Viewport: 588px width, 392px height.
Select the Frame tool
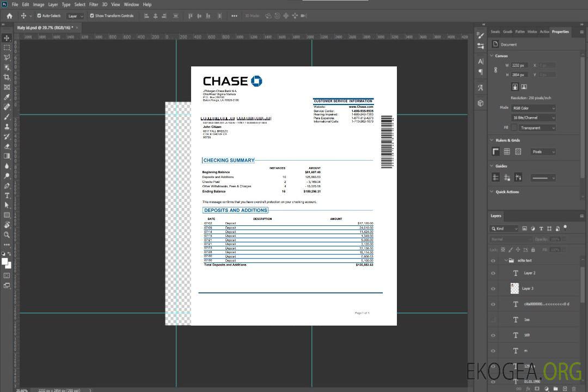(7, 87)
